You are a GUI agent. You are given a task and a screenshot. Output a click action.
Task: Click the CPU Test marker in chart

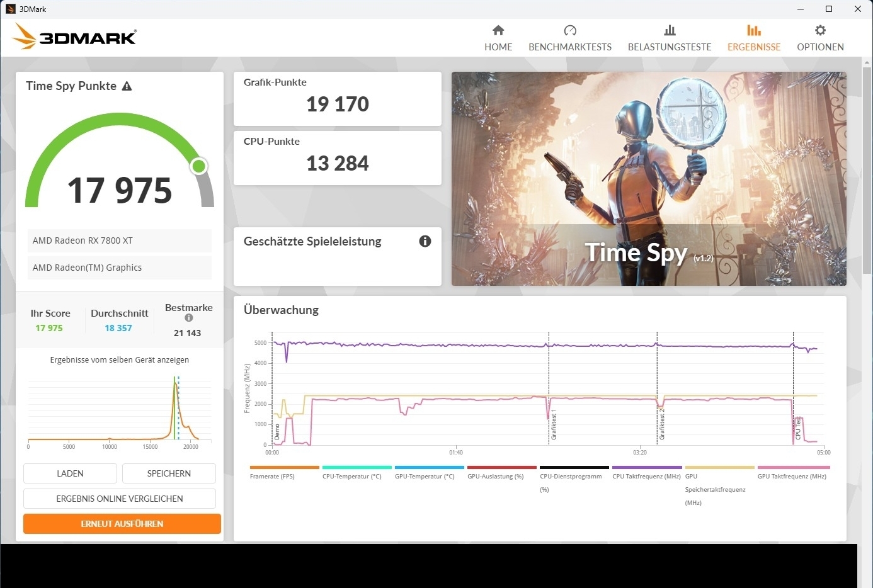point(798,428)
